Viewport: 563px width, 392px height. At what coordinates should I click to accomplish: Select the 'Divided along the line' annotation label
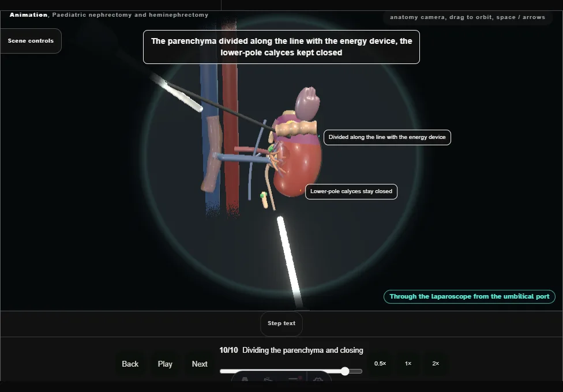[x=387, y=137]
